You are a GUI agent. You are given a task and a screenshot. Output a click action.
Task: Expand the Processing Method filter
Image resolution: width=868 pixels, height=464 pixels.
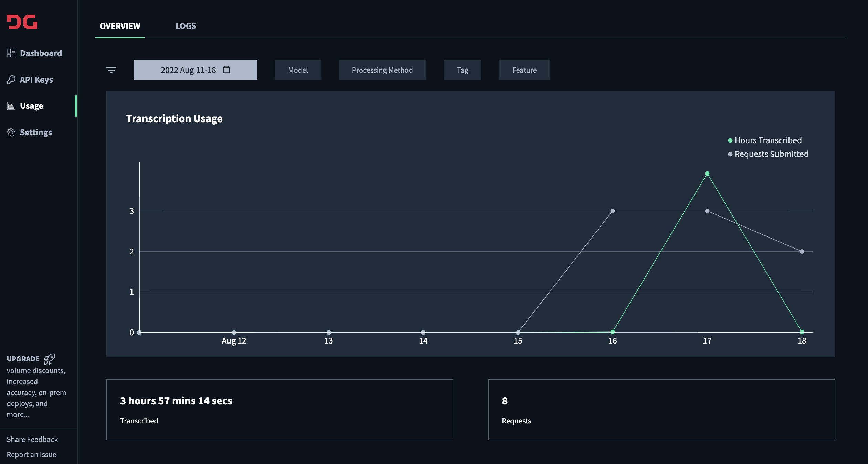382,70
